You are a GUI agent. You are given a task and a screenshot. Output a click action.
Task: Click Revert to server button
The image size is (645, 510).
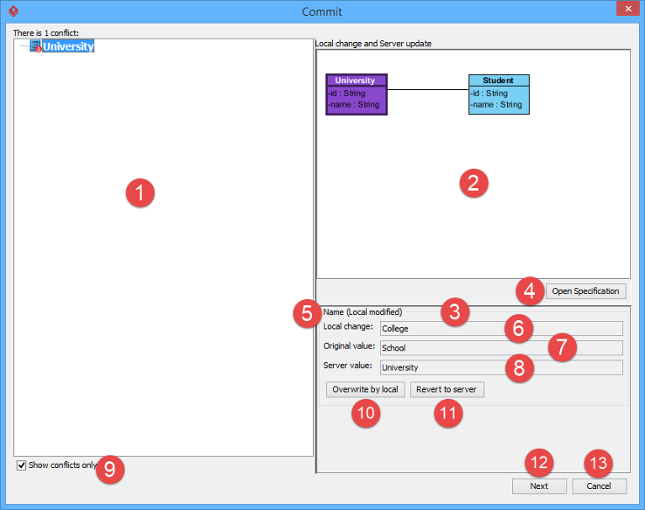447,389
